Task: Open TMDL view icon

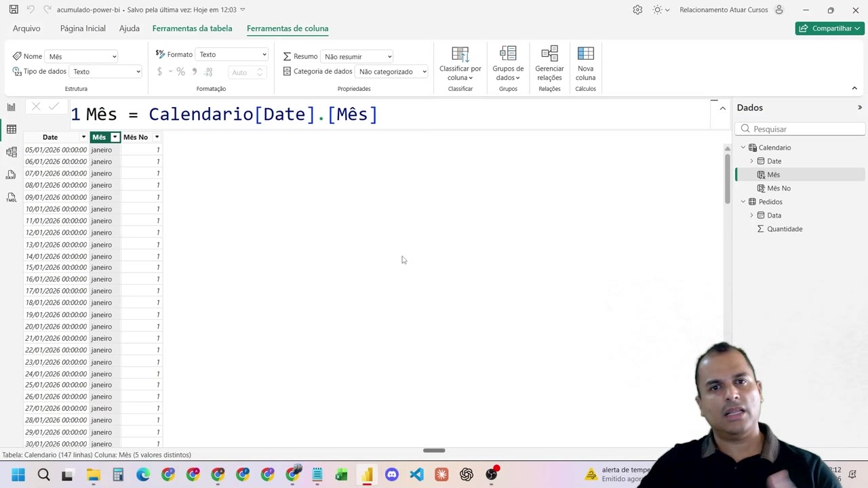Action: [x=11, y=197]
